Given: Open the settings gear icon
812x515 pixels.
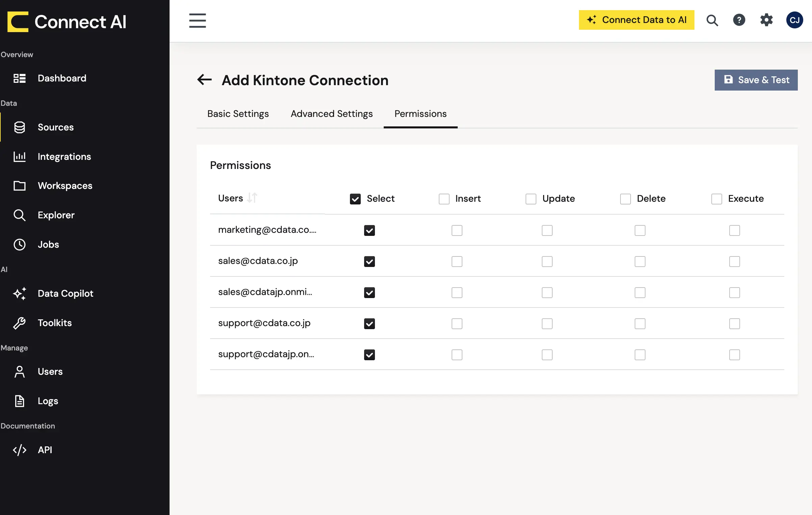Looking at the screenshot, I should (766, 20).
